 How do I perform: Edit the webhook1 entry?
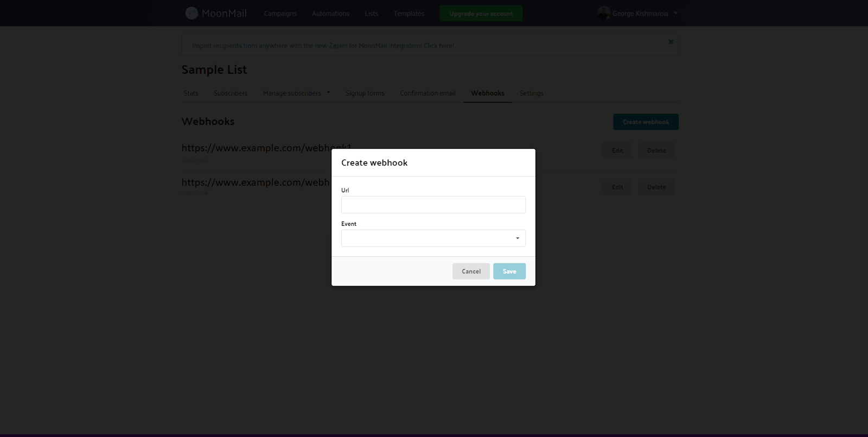(617, 150)
